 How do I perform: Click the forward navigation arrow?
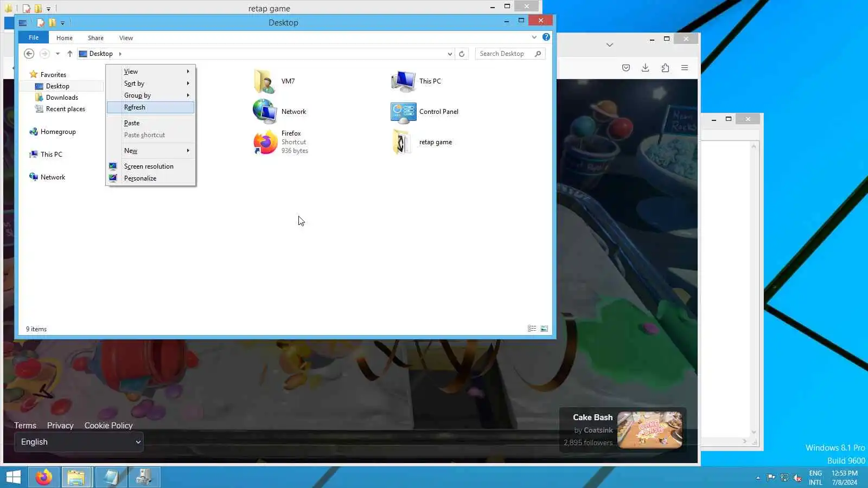[x=44, y=54]
